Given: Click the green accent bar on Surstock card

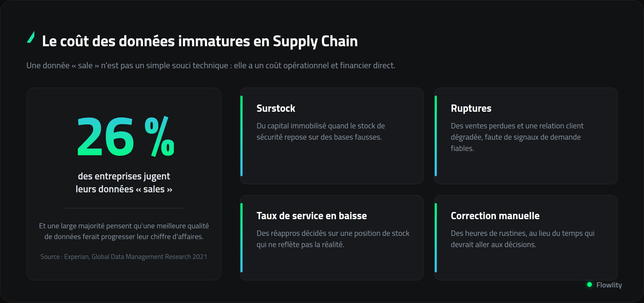Looking at the screenshot, I should point(241,136).
